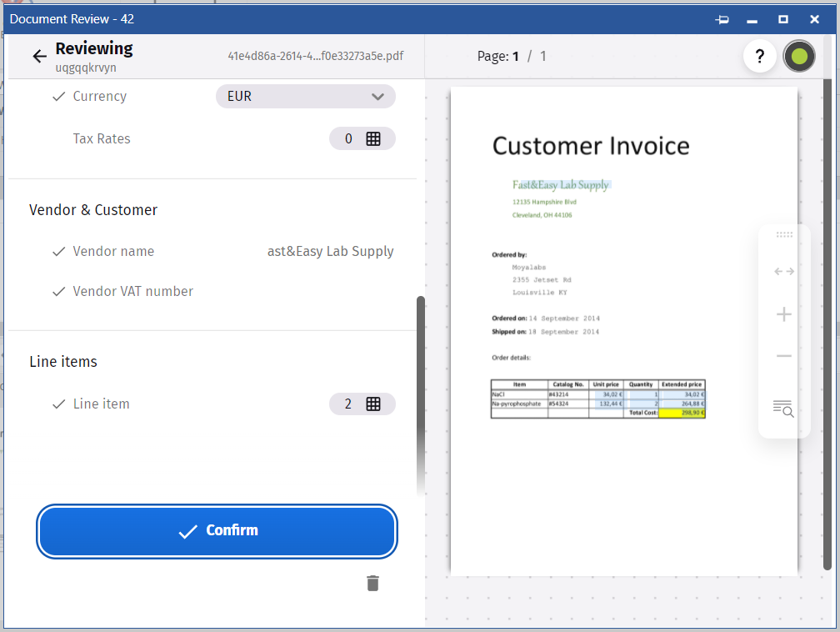This screenshot has width=840, height=632.
Task: Click the left panel's vertical scrollbar
Action: coord(421,392)
